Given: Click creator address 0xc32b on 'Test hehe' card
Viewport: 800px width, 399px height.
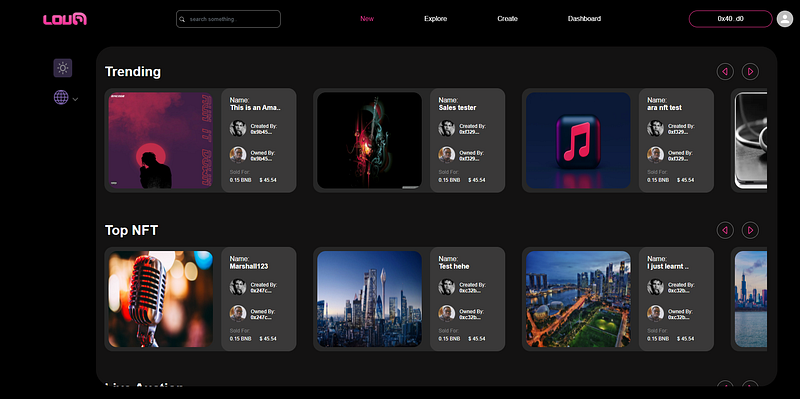Looking at the screenshot, I should [470, 290].
